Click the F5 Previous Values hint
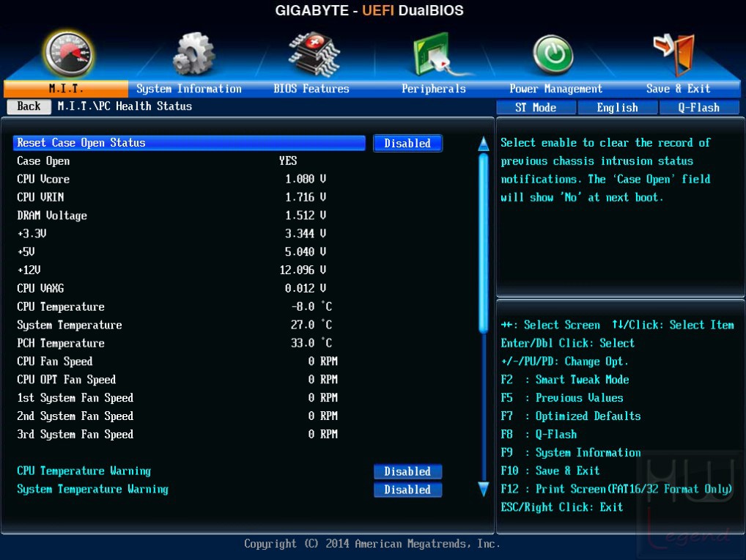This screenshot has height=560, width=746. click(562, 398)
